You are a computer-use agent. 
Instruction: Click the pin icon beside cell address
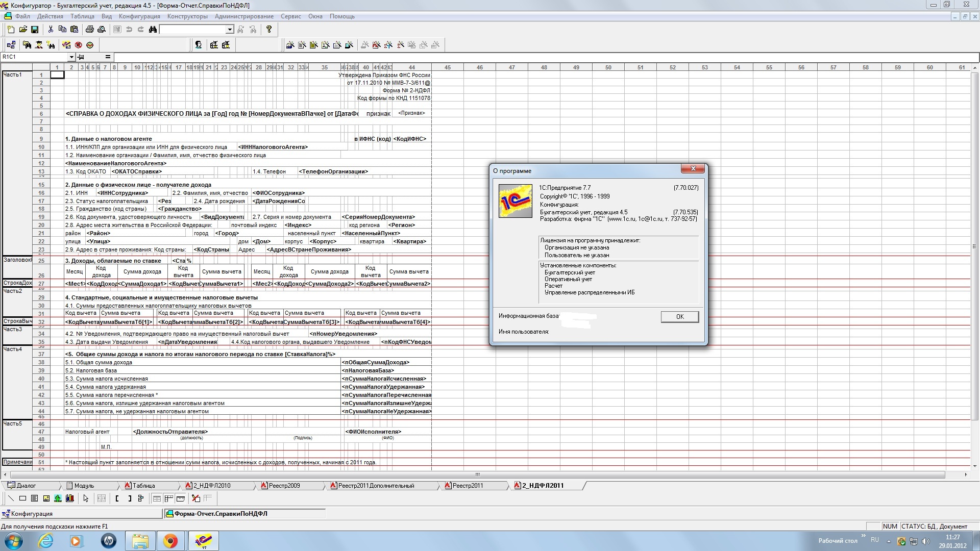coord(81,57)
